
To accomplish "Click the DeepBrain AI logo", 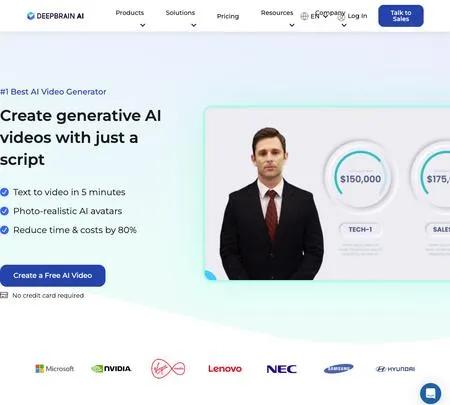I will tap(55, 16).
